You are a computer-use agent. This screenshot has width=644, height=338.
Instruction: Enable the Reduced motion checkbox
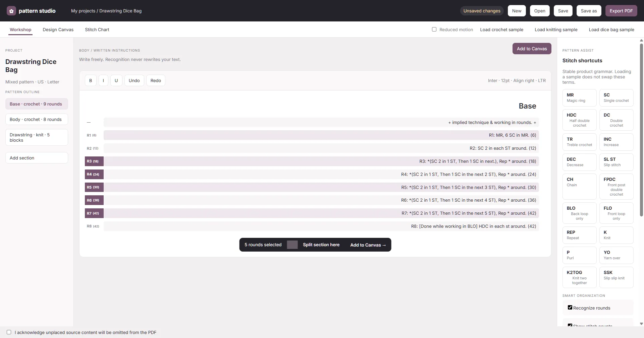[434, 29]
